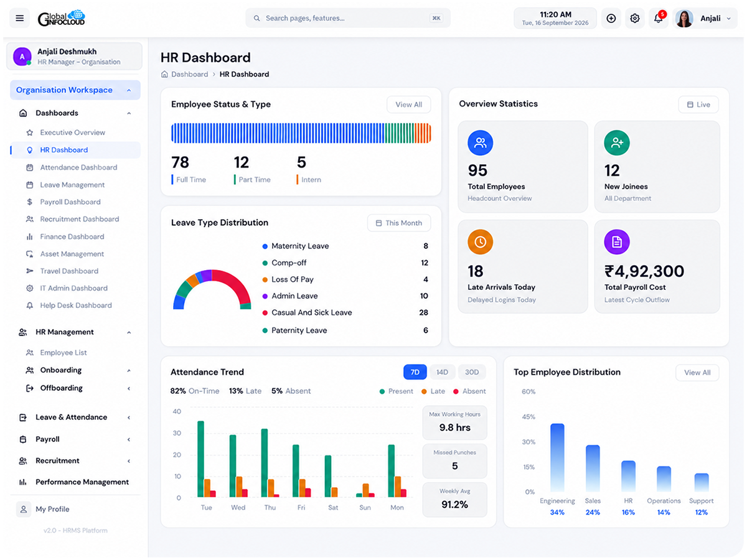
Task: Open the Anjali user dropdown arrow
Action: tap(729, 19)
